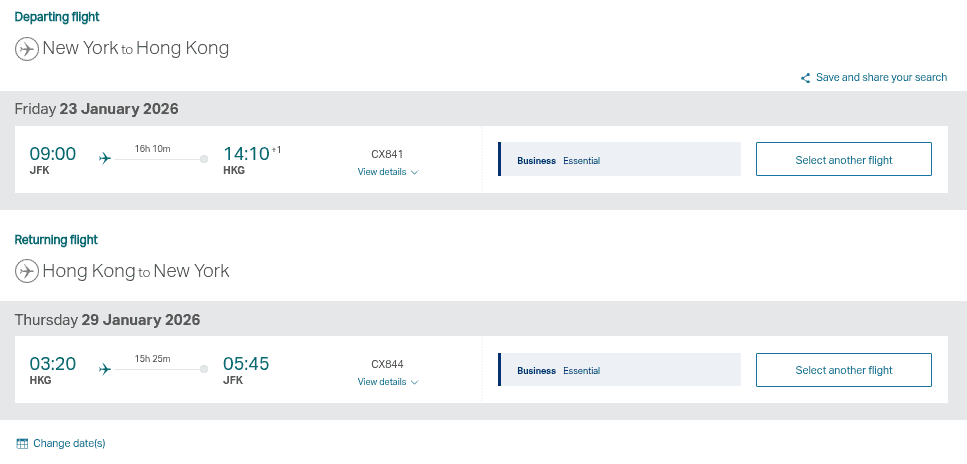Open the Save and share your search link
The height and width of the screenshot is (464, 967).
[x=881, y=78]
